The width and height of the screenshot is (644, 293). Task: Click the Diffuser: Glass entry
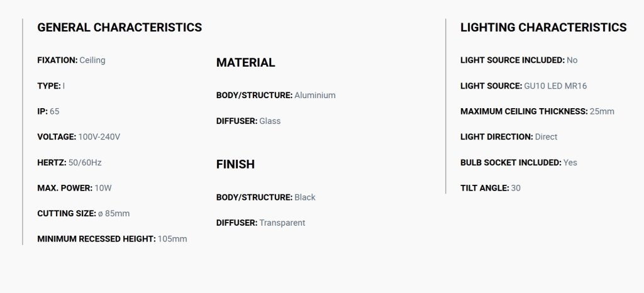point(248,121)
